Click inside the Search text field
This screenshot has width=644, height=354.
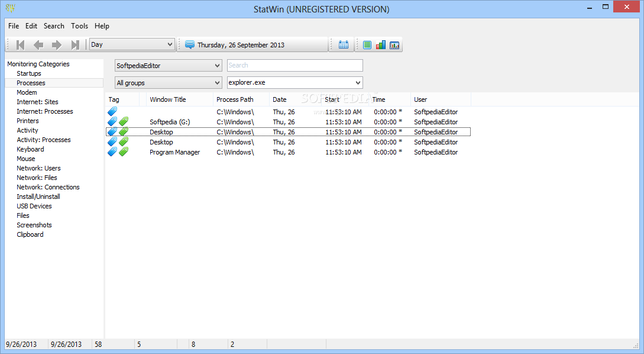click(295, 65)
